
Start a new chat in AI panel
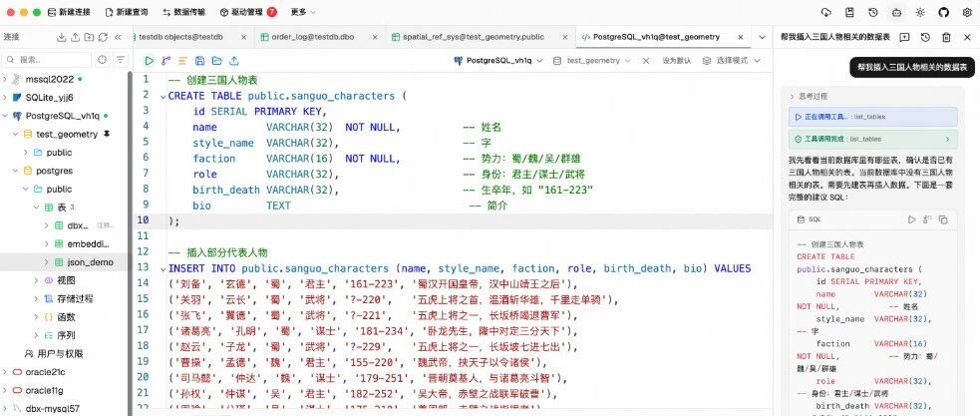pyautogui.click(x=904, y=38)
